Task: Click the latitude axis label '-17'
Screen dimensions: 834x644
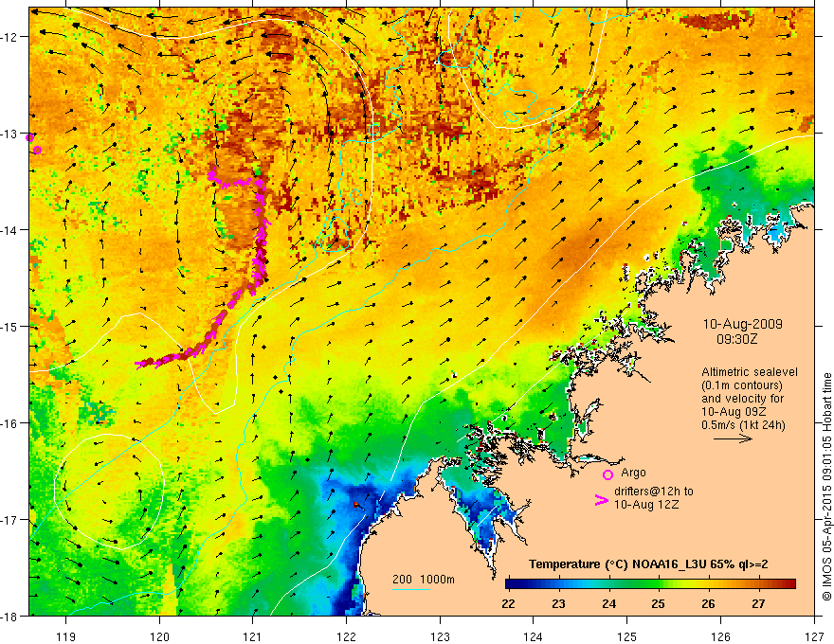Action: (9, 520)
